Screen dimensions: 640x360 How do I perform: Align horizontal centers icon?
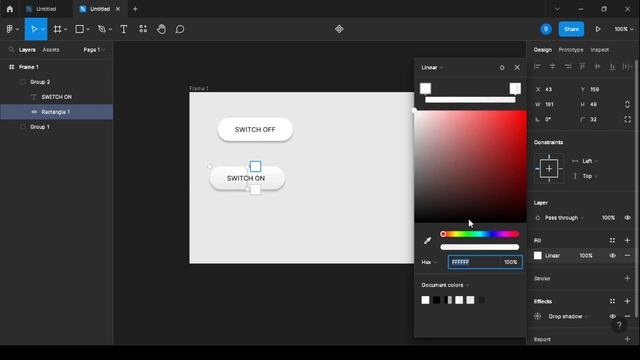(x=552, y=66)
